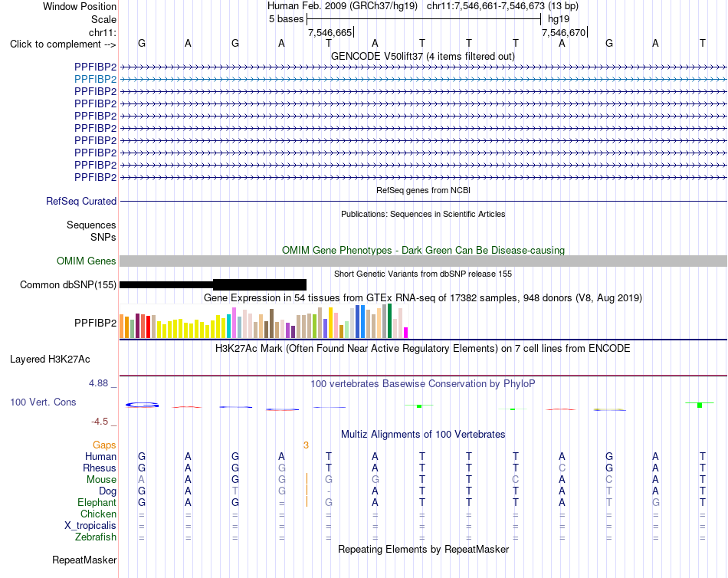Image resolution: width=728 pixels, height=578 pixels.
Task: Click the magenta bar in the GTEx chart
Action: 406,333
